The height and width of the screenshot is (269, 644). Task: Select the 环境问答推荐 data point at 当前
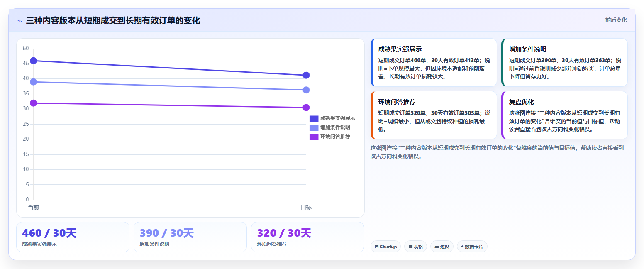[34, 103]
